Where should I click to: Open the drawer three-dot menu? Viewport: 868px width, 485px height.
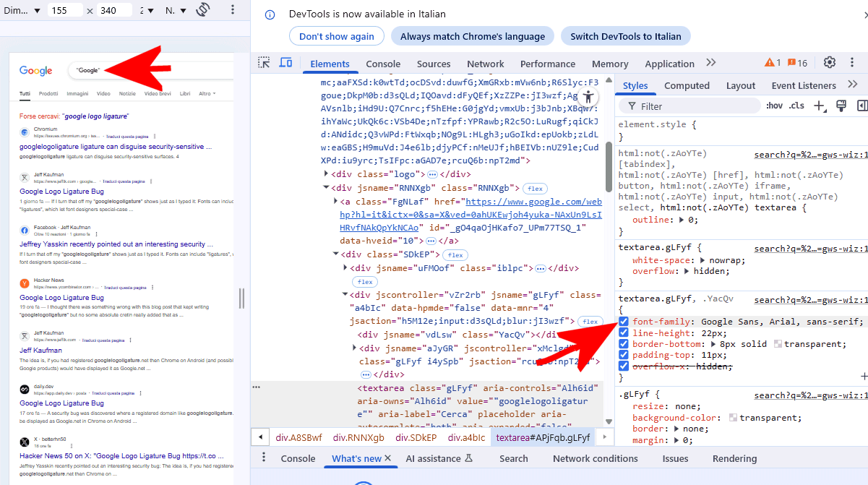(x=264, y=458)
